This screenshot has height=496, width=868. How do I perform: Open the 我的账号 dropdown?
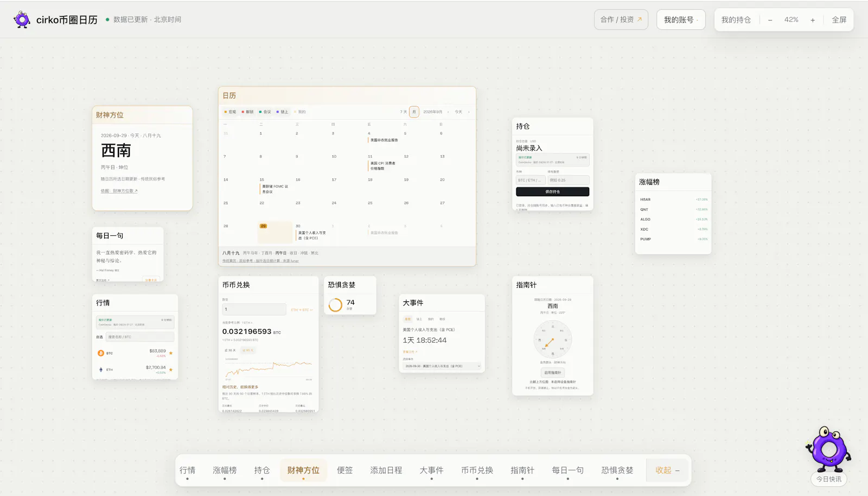[681, 20]
